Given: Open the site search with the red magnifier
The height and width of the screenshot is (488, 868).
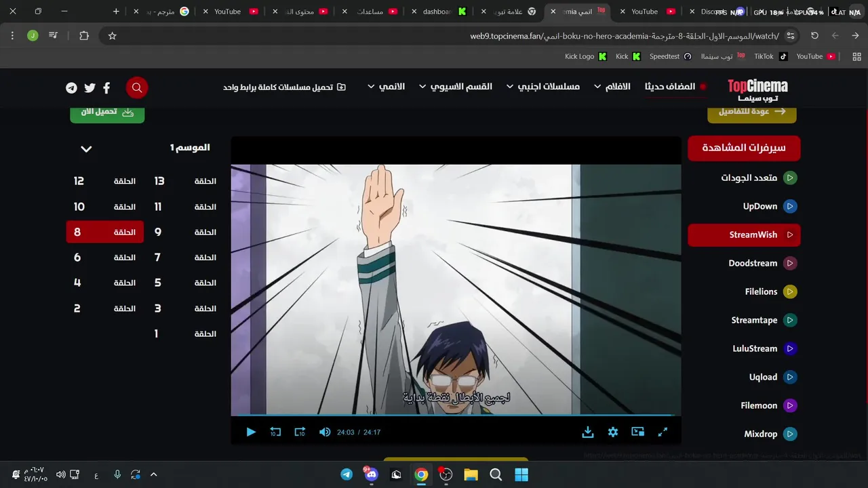Looking at the screenshot, I should click(137, 87).
